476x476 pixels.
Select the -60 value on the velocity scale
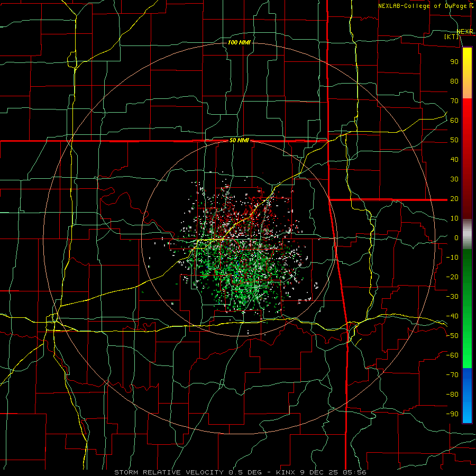[x=452, y=355]
